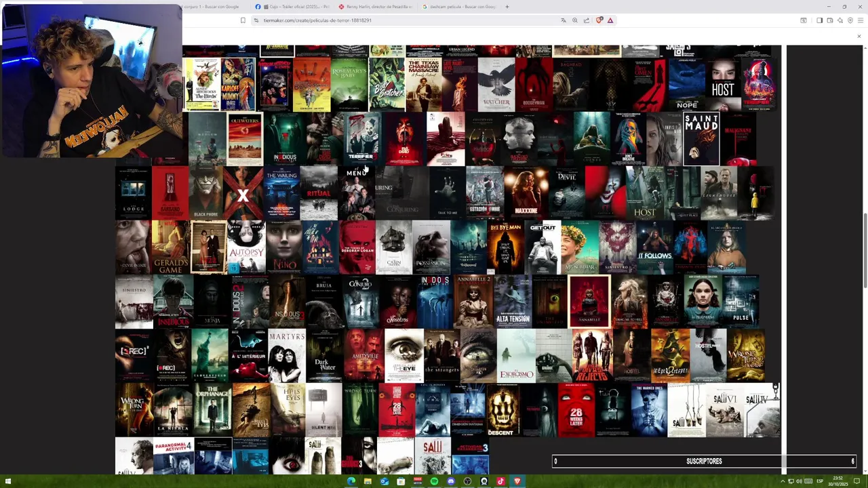Switch to the 'Cujo – Tráiler oficial' tab
868x488 pixels.
click(x=292, y=7)
